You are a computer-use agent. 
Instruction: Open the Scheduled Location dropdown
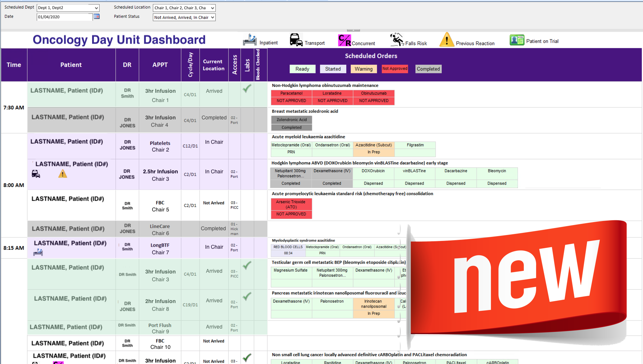pyautogui.click(x=212, y=8)
